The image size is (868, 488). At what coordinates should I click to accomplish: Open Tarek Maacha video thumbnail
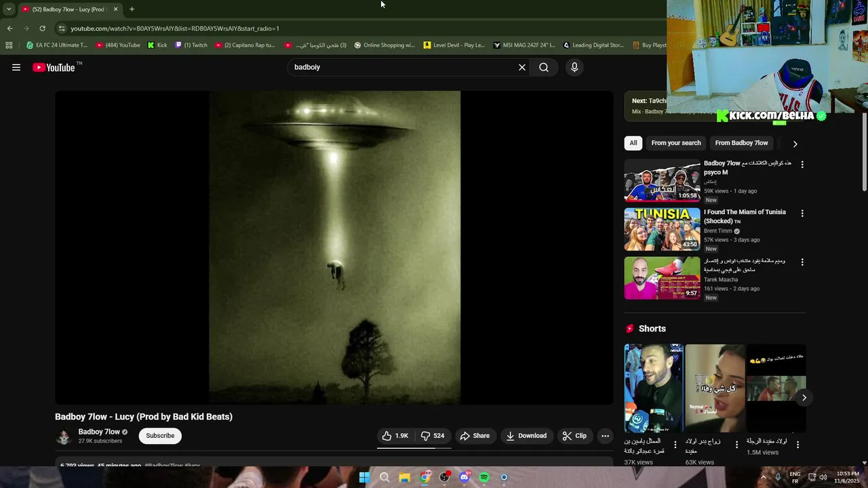(x=662, y=278)
